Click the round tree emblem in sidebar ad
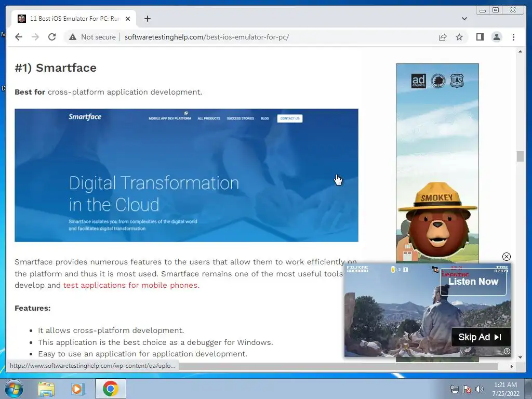Image resolution: width=532 pixels, height=399 pixels. click(x=437, y=81)
